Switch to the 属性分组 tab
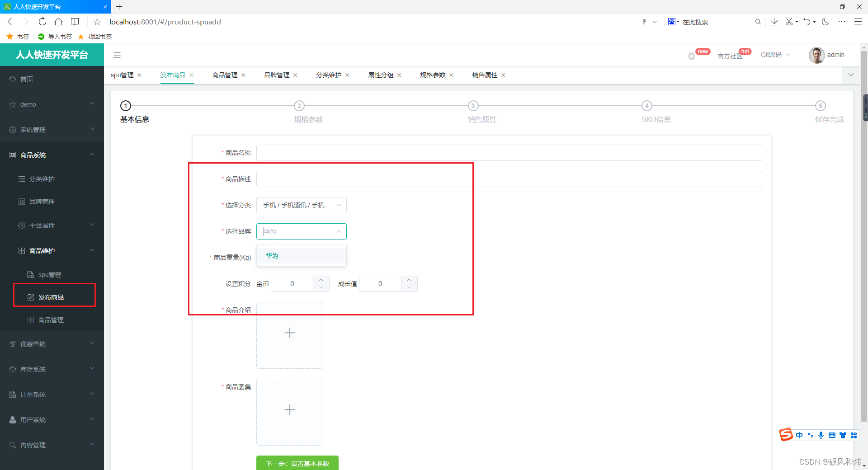868x470 pixels. tap(381, 75)
